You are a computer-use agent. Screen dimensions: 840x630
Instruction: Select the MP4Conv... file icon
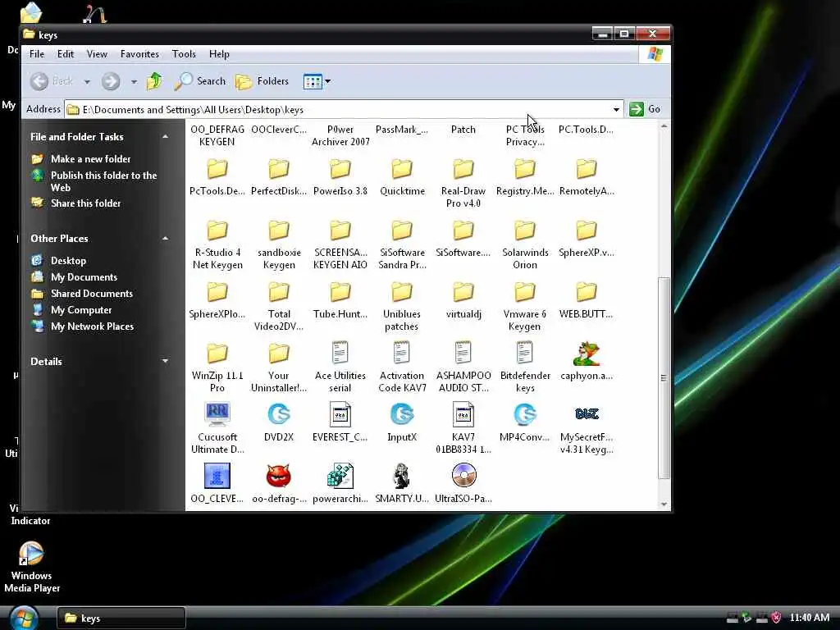[525, 414]
